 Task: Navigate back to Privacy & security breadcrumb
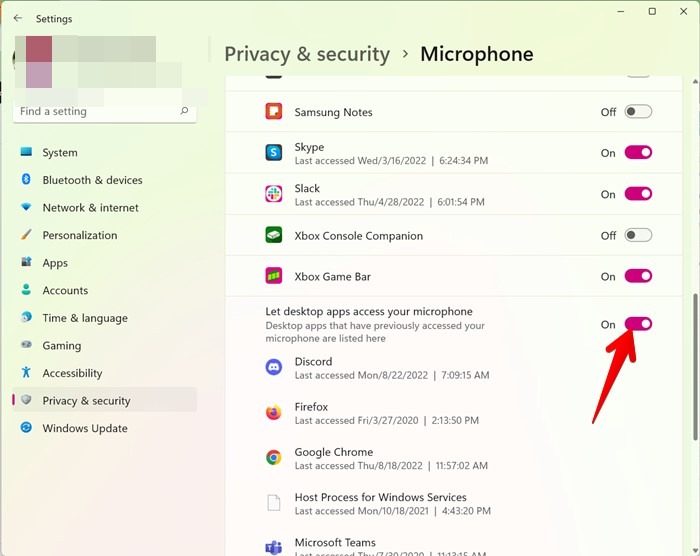[306, 54]
